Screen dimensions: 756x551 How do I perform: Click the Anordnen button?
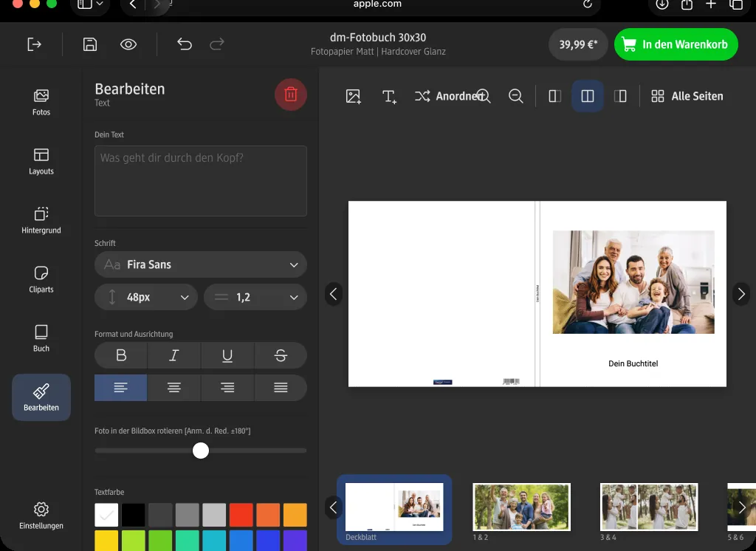(449, 96)
